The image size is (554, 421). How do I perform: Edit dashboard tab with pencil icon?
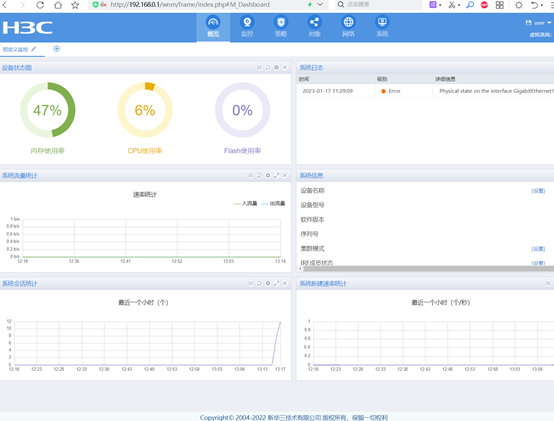point(34,49)
